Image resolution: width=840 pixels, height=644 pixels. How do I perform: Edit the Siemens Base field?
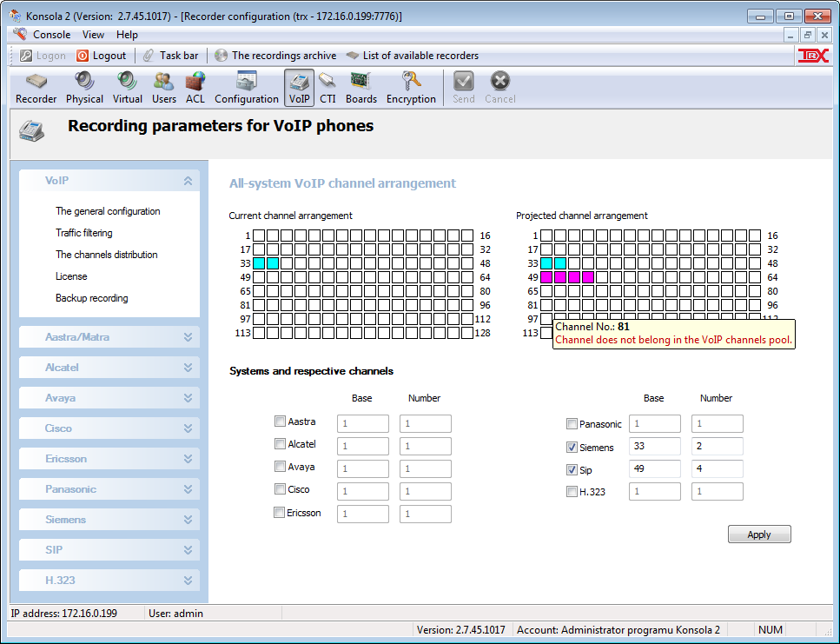point(655,447)
